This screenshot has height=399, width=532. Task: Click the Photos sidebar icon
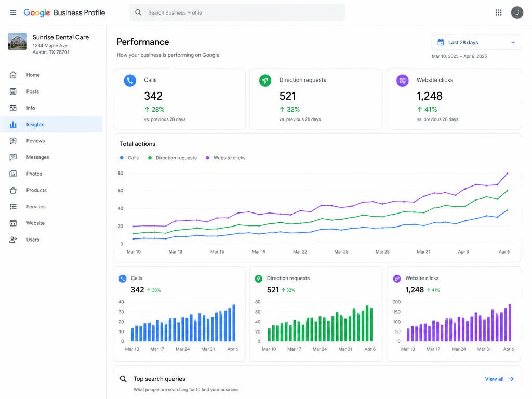click(x=13, y=174)
